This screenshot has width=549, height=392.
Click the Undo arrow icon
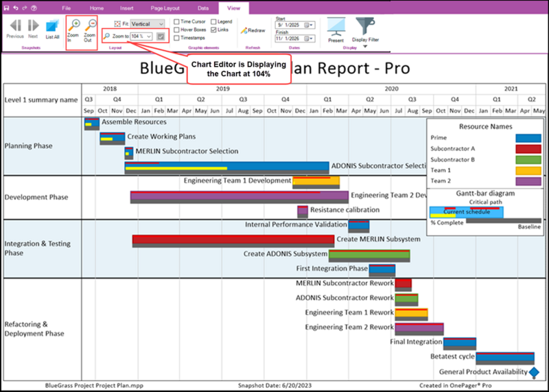pyautogui.click(x=16, y=8)
